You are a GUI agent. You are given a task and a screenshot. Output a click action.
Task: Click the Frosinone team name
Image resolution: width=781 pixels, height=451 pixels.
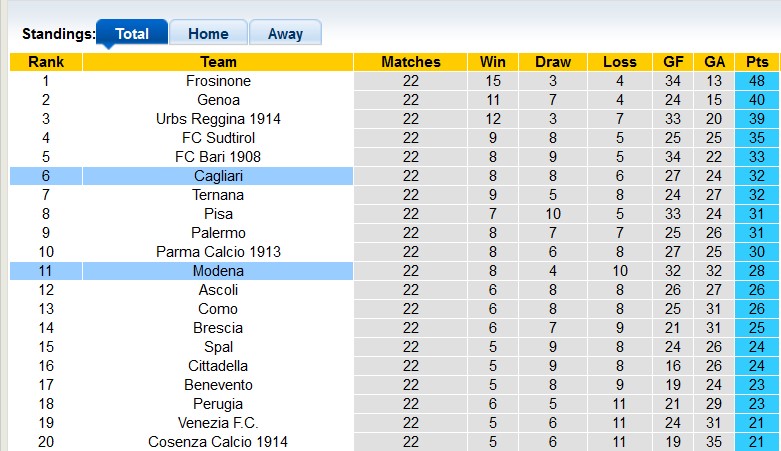(x=218, y=81)
